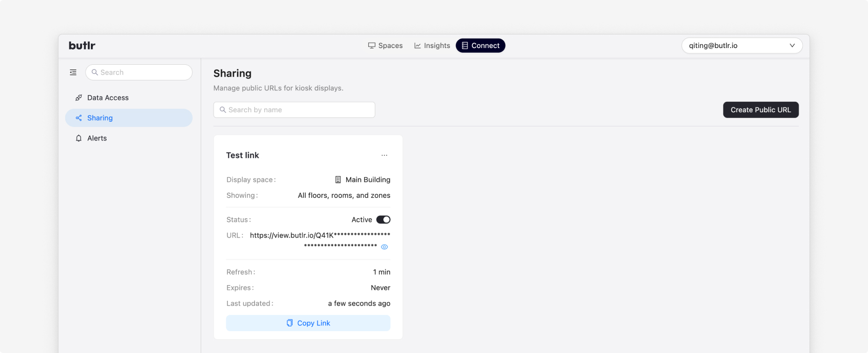Click the Copy Link button
The width and height of the screenshot is (868, 353).
click(308, 323)
